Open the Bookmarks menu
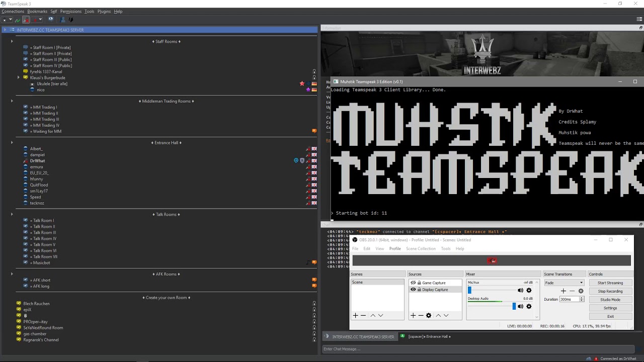644x362 pixels. (37, 11)
